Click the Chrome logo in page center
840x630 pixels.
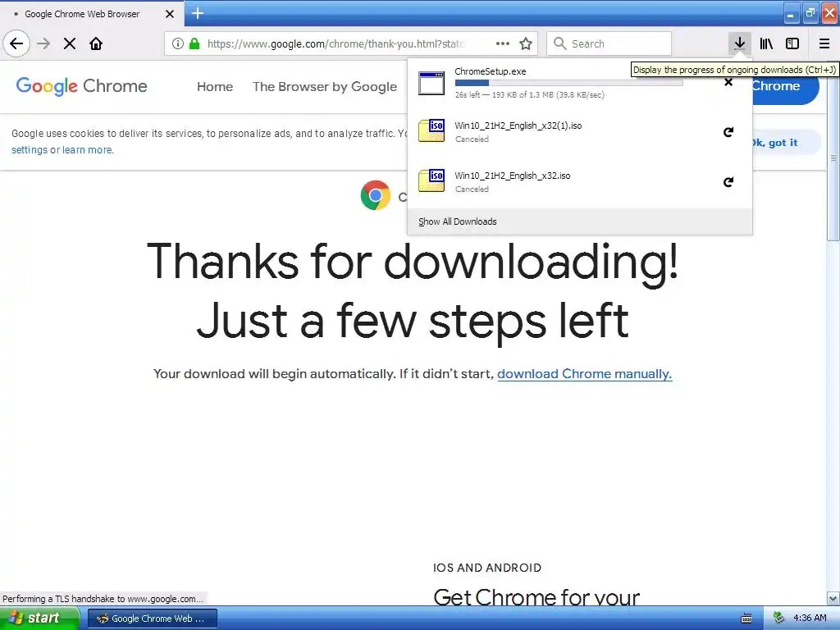(376, 195)
